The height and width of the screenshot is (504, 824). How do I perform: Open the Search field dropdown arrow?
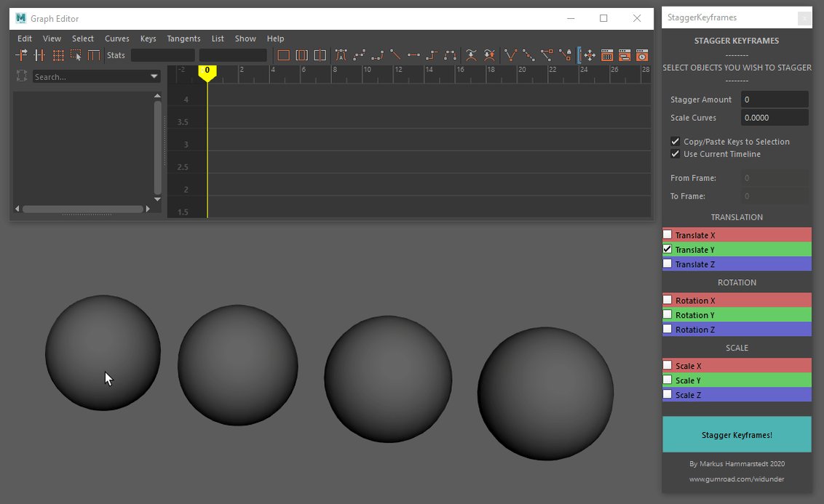154,76
